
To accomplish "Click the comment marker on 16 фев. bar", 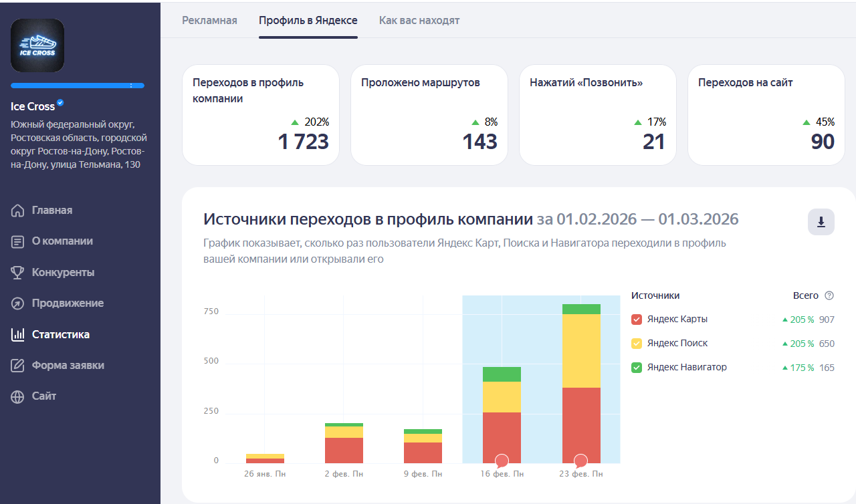I will click(502, 461).
